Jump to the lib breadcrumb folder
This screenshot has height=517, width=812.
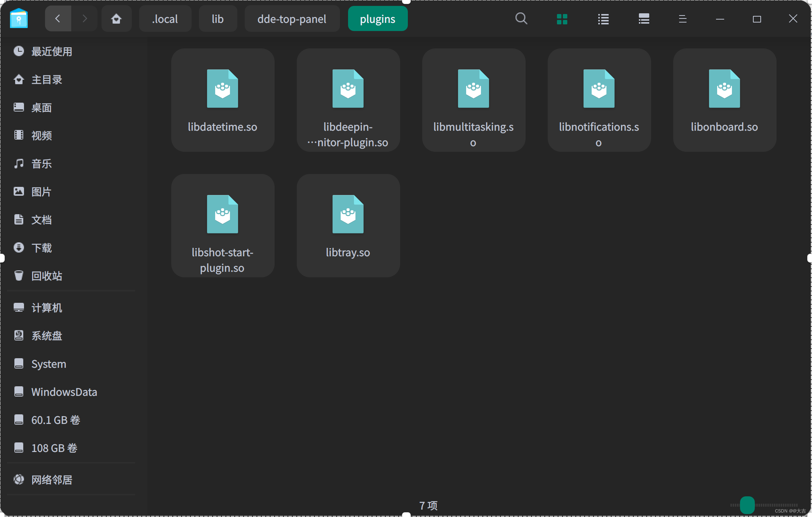click(218, 19)
